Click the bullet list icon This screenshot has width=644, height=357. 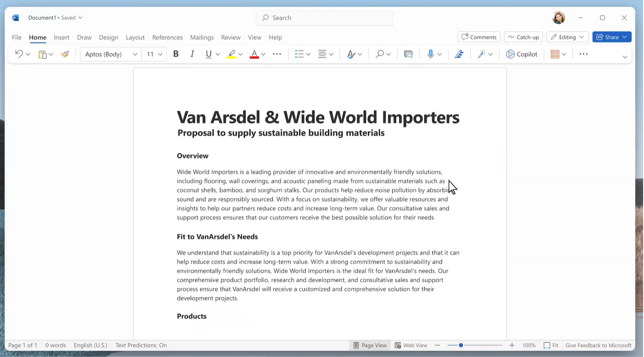[299, 54]
